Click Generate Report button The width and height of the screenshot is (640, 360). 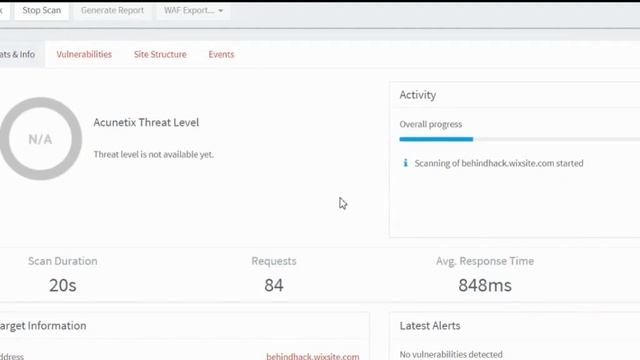pyautogui.click(x=112, y=11)
